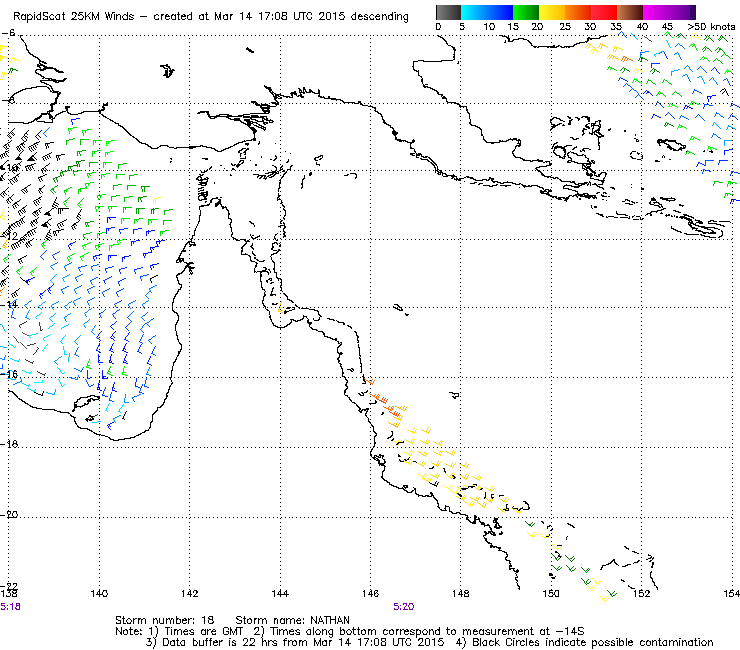
Task: Click the longitude label 152
Action: click(x=642, y=594)
